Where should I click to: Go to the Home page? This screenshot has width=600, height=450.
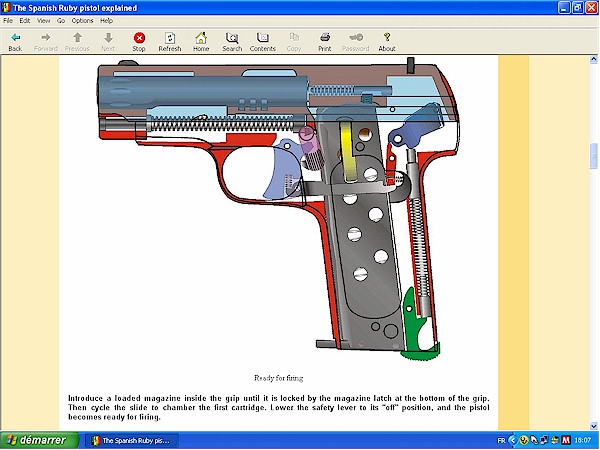coord(201,42)
